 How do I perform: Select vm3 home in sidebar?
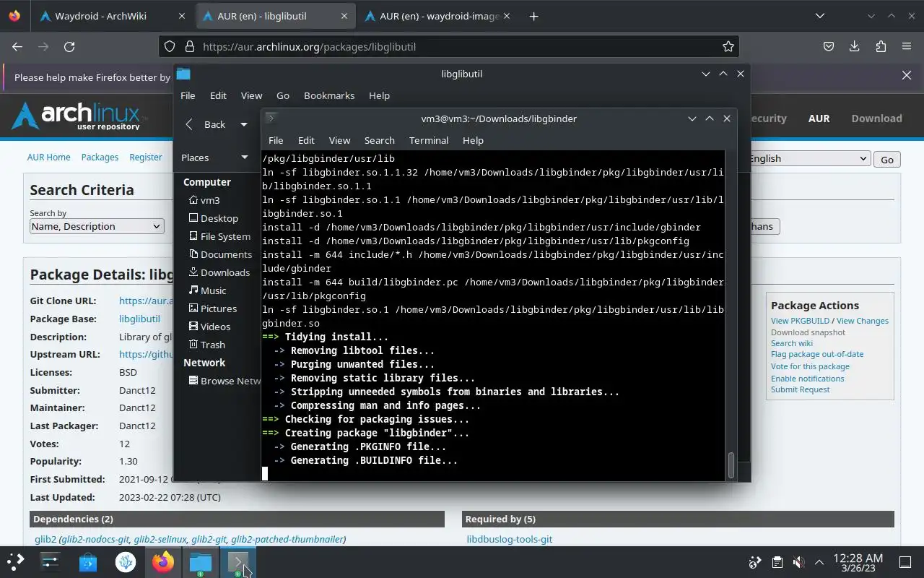pos(204,200)
